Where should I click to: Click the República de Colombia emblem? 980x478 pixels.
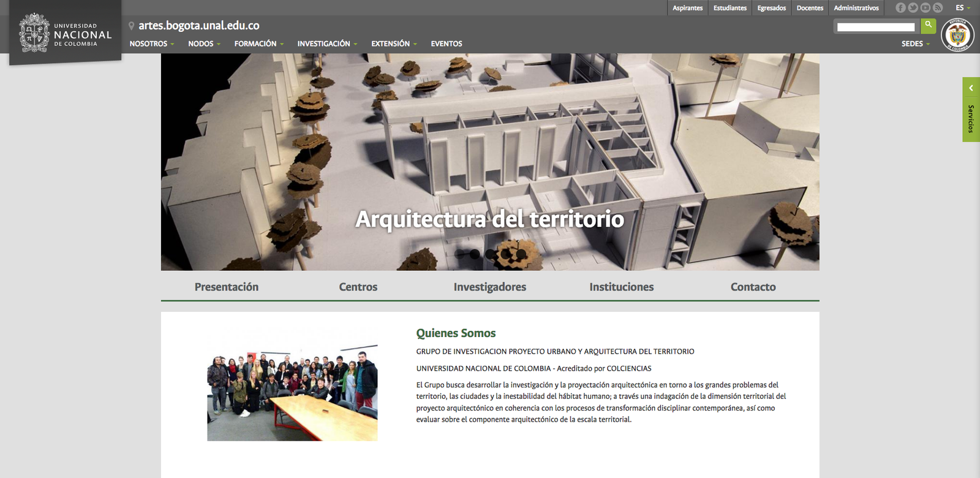coord(957,35)
